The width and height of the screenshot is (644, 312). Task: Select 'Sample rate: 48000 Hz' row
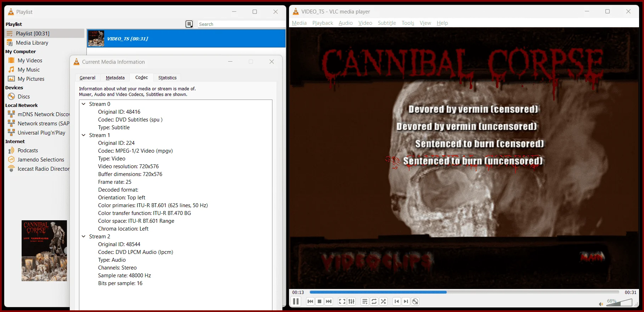click(124, 276)
